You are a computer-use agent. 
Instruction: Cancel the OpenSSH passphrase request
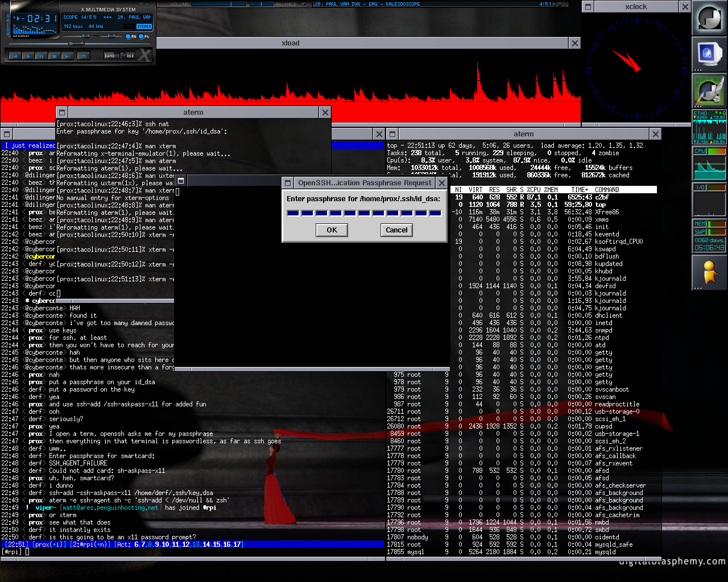tap(396, 230)
